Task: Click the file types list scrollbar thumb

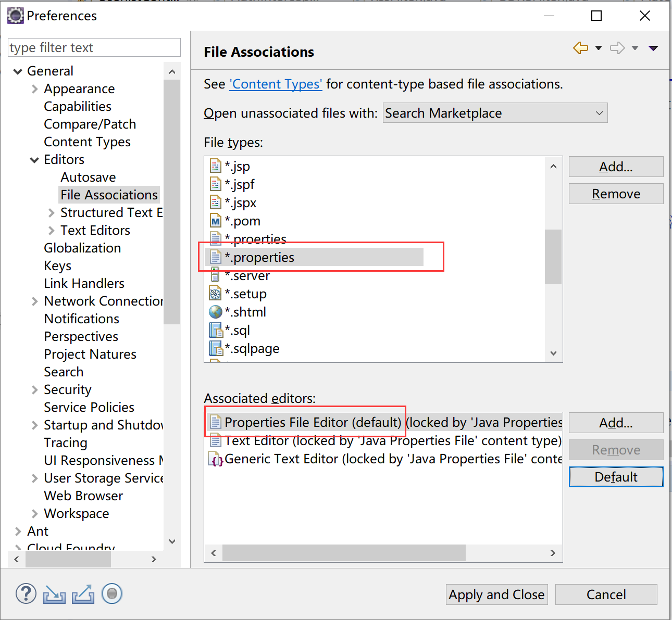Action: coord(553,257)
